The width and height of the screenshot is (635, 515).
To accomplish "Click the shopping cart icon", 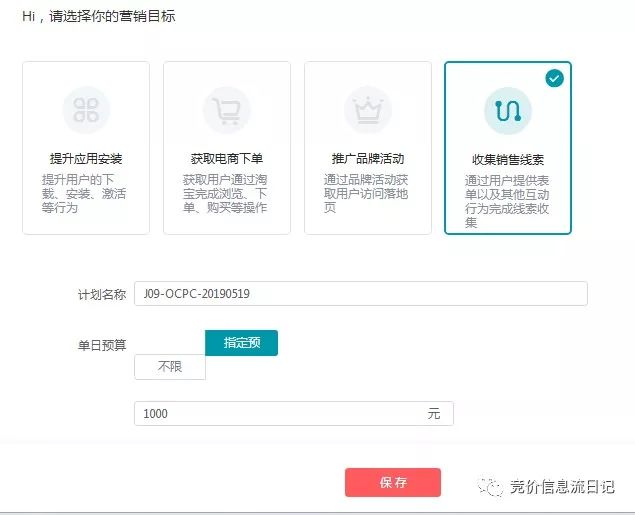I will tap(227, 110).
